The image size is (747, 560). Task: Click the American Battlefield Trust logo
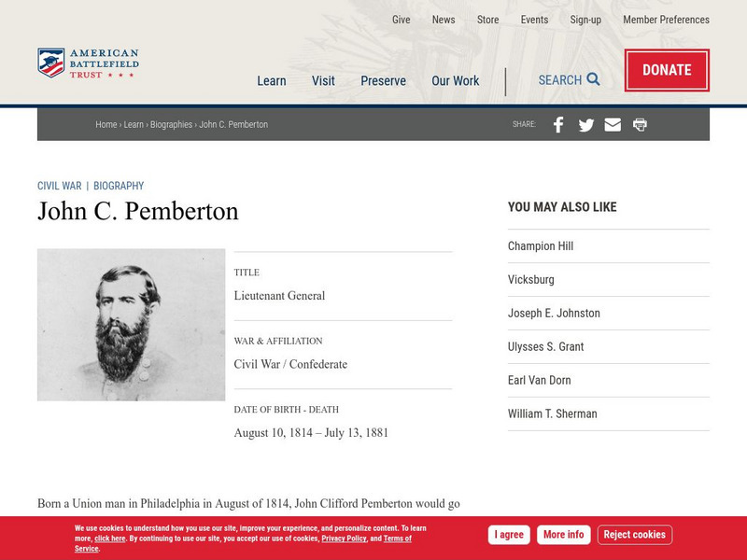92,61
